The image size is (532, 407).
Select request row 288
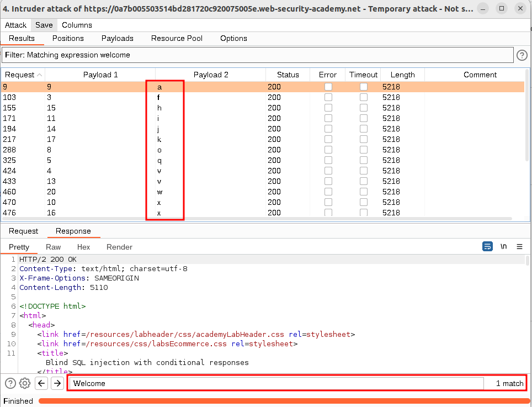tap(263, 150)
